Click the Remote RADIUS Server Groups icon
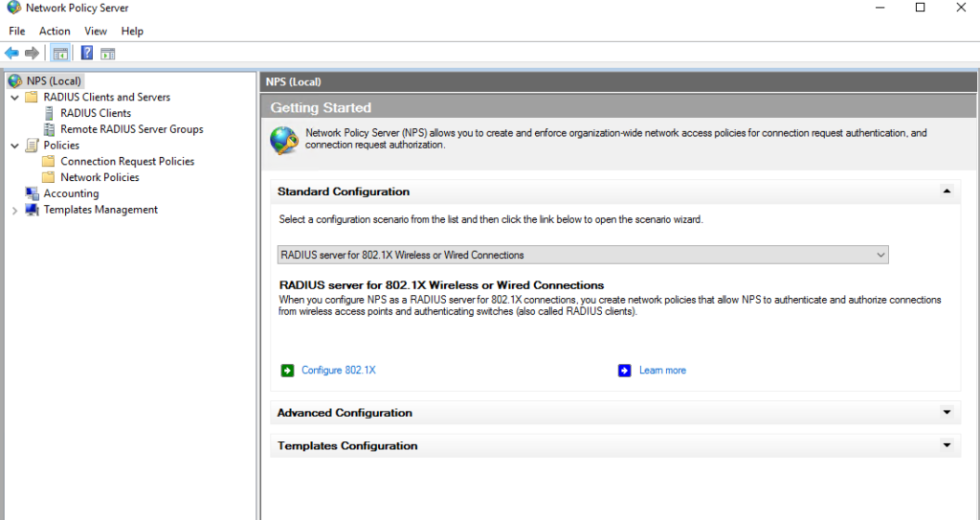 49,129
